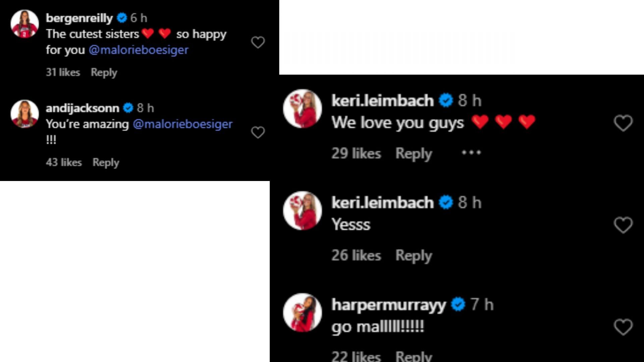Like bergenreilly's comment with the heart icon
Screen dimensions: 644x362
258,42
